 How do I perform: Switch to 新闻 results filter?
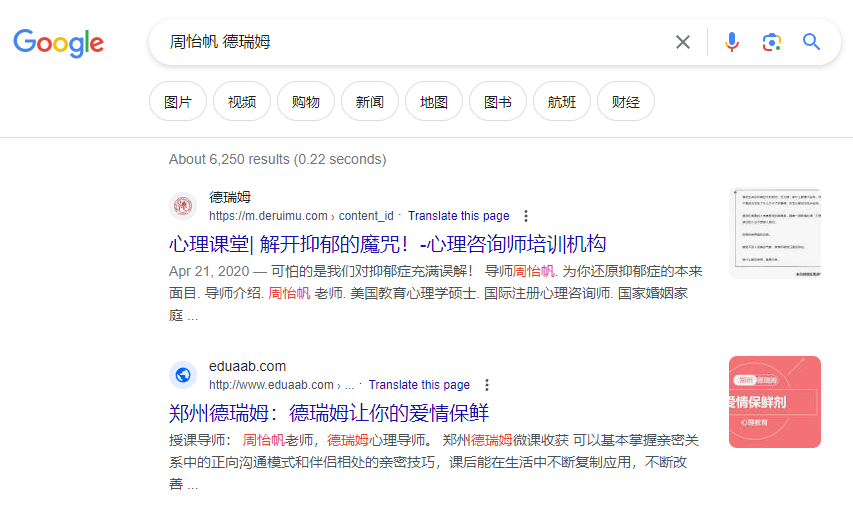pyautogui.click(x=370, y=101)
